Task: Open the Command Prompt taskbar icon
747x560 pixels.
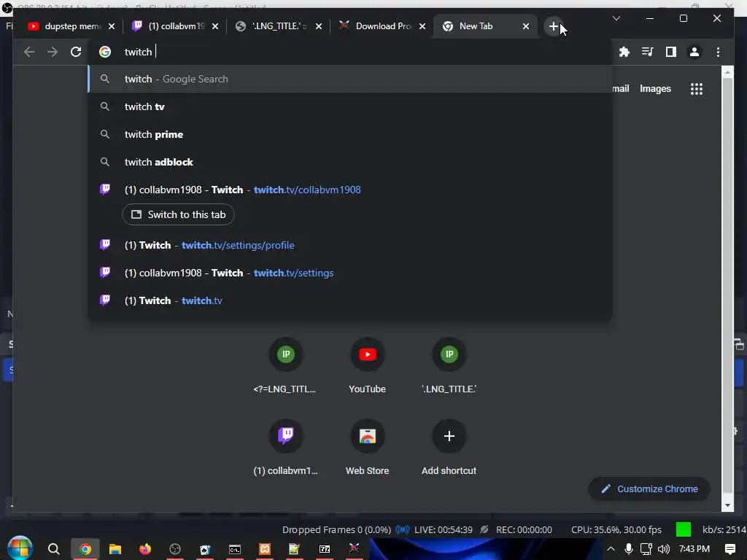Action: [x=235, y=549]
